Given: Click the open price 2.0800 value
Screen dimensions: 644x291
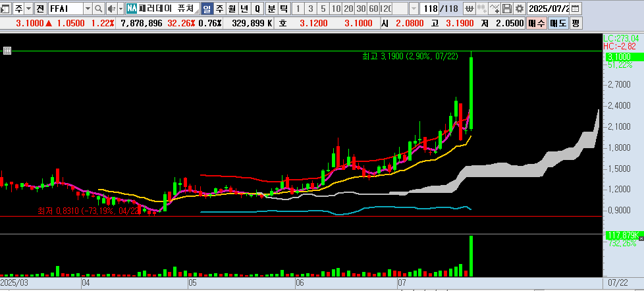Looking at the screenshot, I should pos(410,24).
